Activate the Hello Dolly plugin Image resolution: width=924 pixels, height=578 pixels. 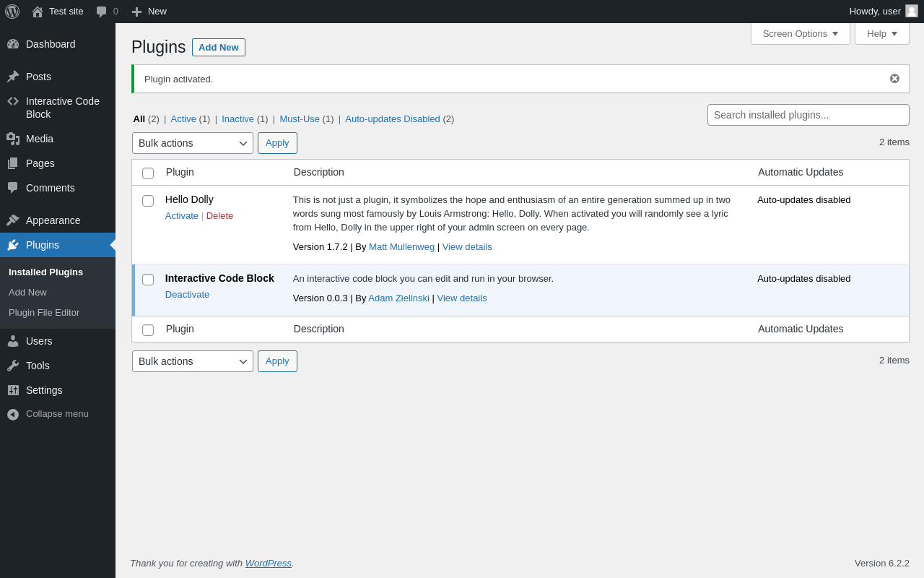(182, 216)
